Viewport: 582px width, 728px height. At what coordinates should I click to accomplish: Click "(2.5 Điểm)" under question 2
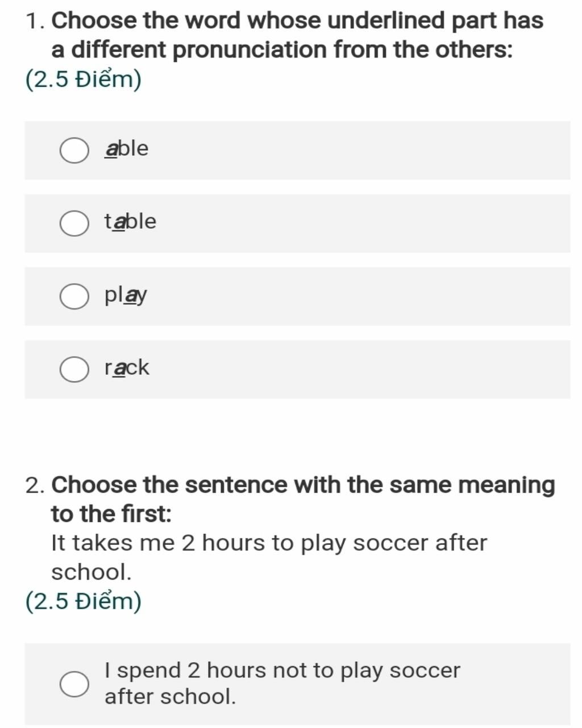click(x=84, y=601)
